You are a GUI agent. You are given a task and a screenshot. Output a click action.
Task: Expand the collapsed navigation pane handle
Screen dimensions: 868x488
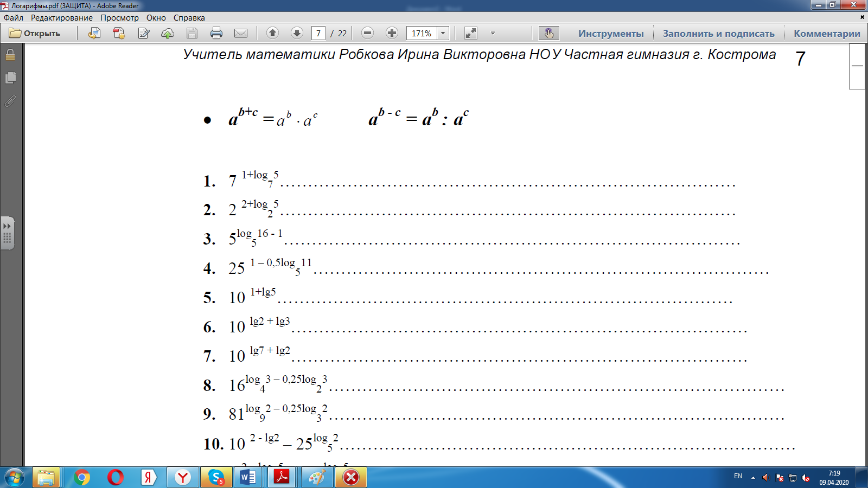point(7,233)
